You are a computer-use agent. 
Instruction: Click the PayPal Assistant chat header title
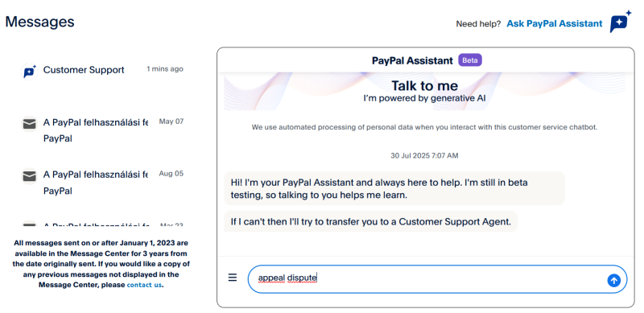tap(412, 60)
